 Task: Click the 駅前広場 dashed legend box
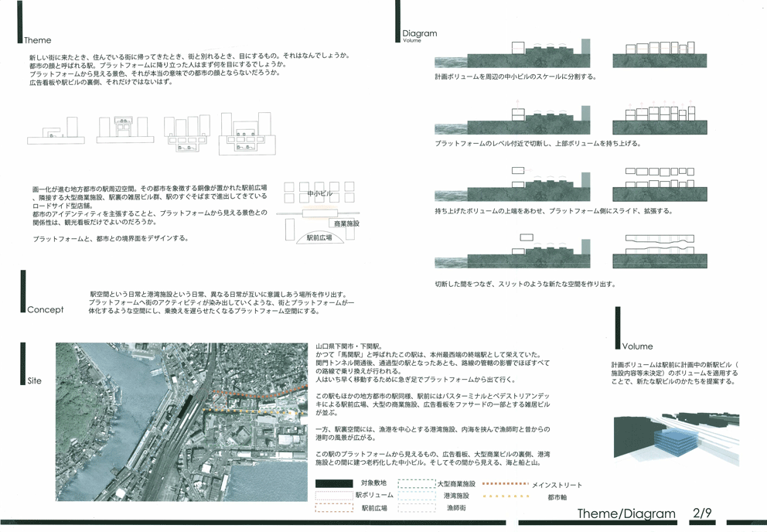pos(334,508)
